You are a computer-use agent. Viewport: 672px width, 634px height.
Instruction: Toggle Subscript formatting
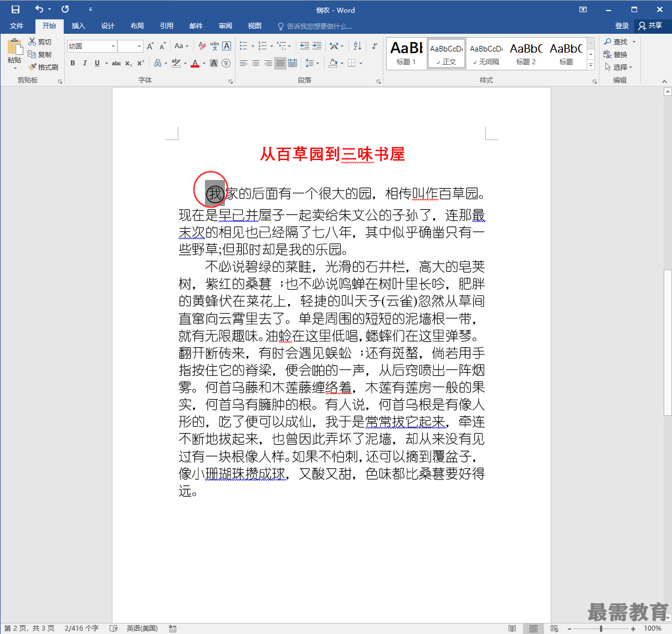(129, 63)
